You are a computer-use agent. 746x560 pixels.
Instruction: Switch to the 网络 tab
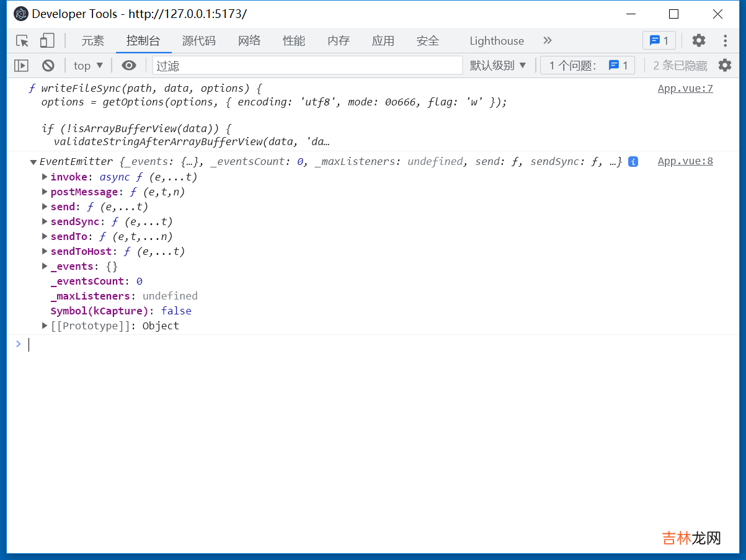(x=249, y=41)
